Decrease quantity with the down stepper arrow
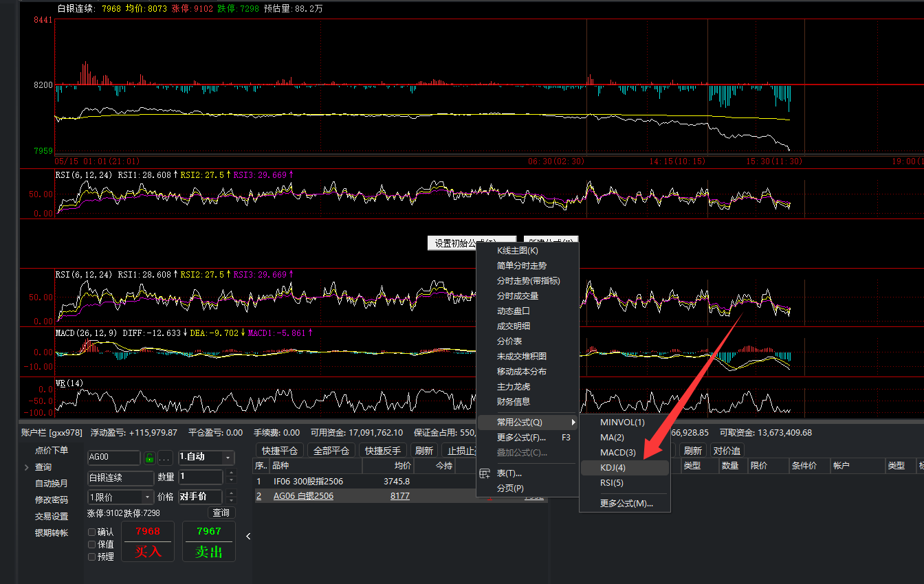The height and width of the screenshot is (584, 924). [x=230, y=480]
